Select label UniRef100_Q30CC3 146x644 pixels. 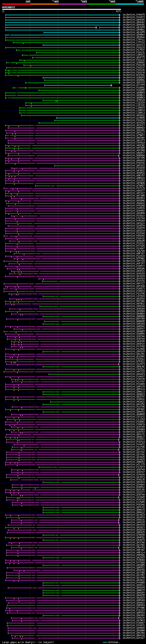click(x=134, y=45)
